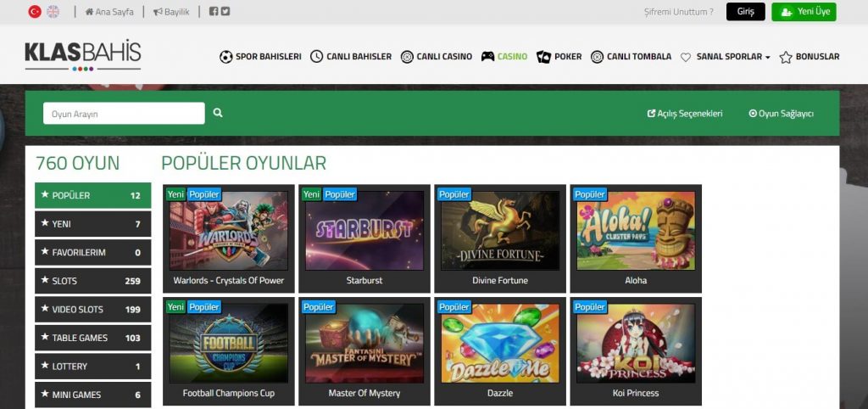Open the Spor Bahisleri menu
This screenshot has height=409, width=868.
coord(269,57)
